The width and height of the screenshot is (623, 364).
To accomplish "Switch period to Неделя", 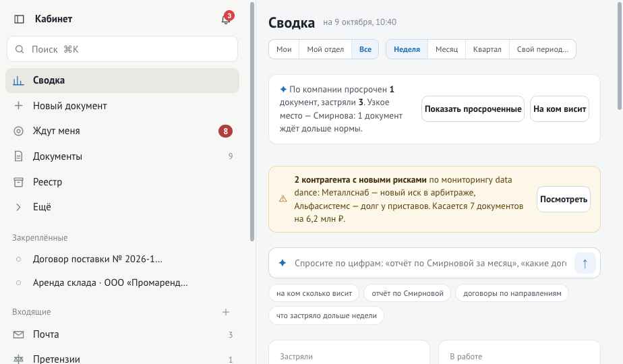I will pos(407,49).
